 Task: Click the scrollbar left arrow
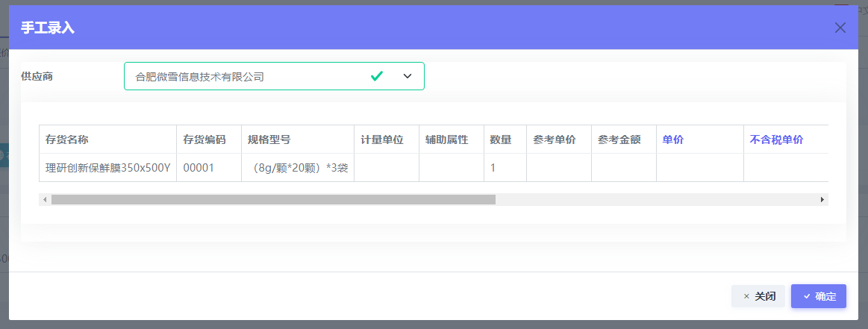(x=45, y=200)
